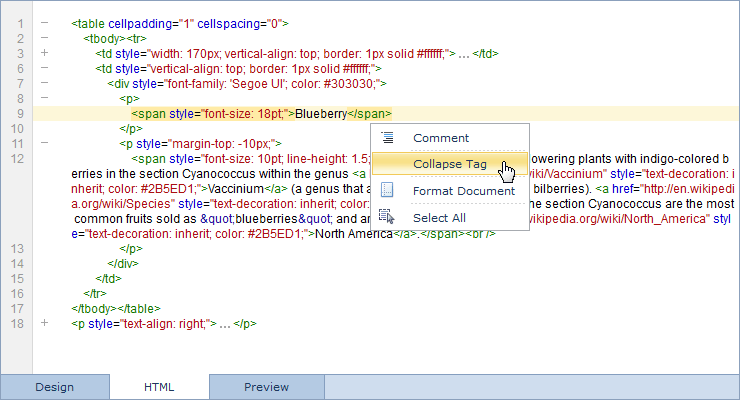Click the Format Document icon
This screenshot has width=740, height=400.
click(388, 190)
